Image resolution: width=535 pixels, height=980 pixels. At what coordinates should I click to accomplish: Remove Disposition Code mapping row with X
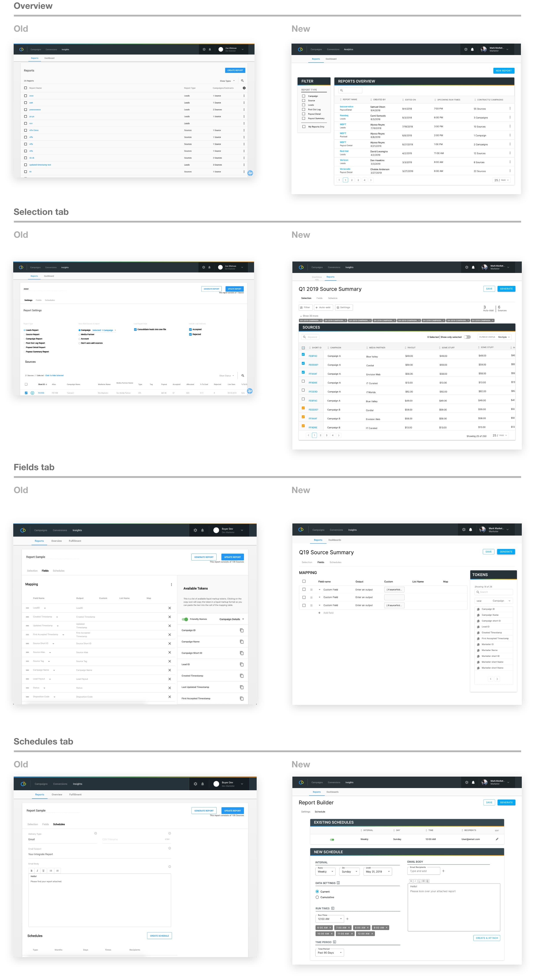coord(170,696)
